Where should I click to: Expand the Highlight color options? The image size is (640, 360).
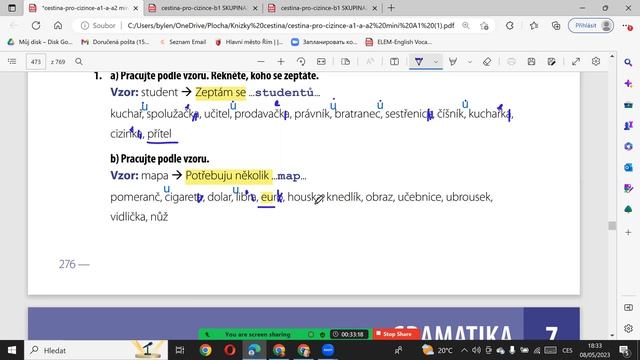470,62
